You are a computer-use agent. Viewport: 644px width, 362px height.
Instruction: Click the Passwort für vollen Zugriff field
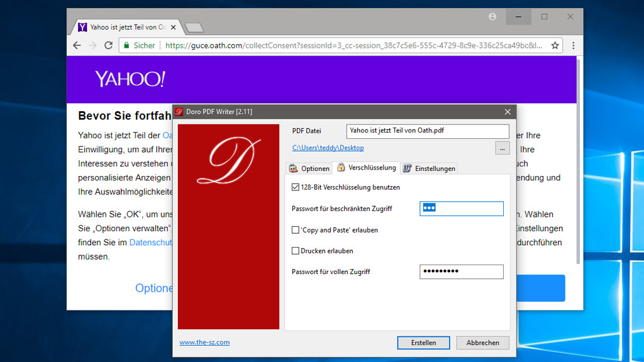(461, 271)
